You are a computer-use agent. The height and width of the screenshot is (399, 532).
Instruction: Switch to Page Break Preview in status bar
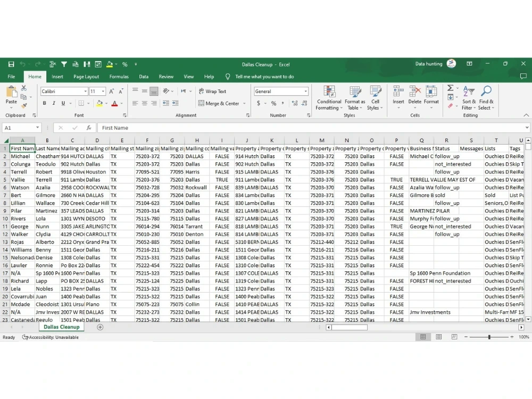[x=454, y=337]
